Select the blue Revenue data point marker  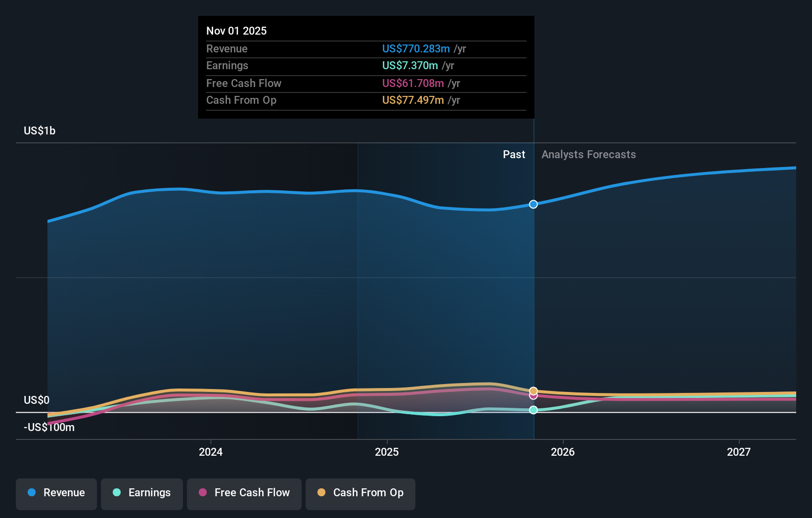(533, 204)
